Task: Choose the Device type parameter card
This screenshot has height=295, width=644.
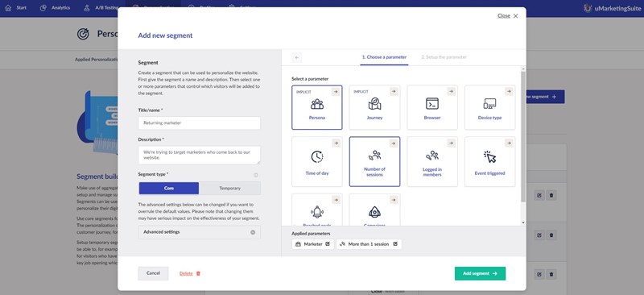Action: coord(489,107)
